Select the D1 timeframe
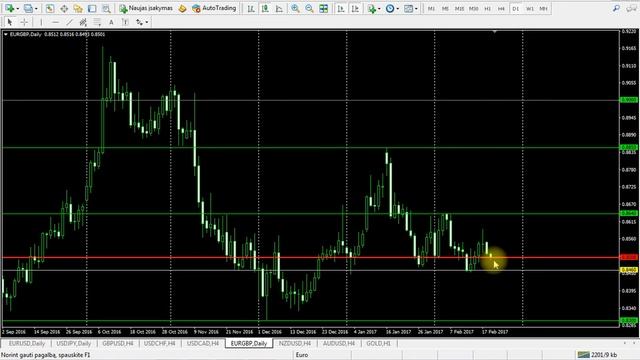Image resolution: width=640 pixels, height=360 pixels. [x=516, y=8]
